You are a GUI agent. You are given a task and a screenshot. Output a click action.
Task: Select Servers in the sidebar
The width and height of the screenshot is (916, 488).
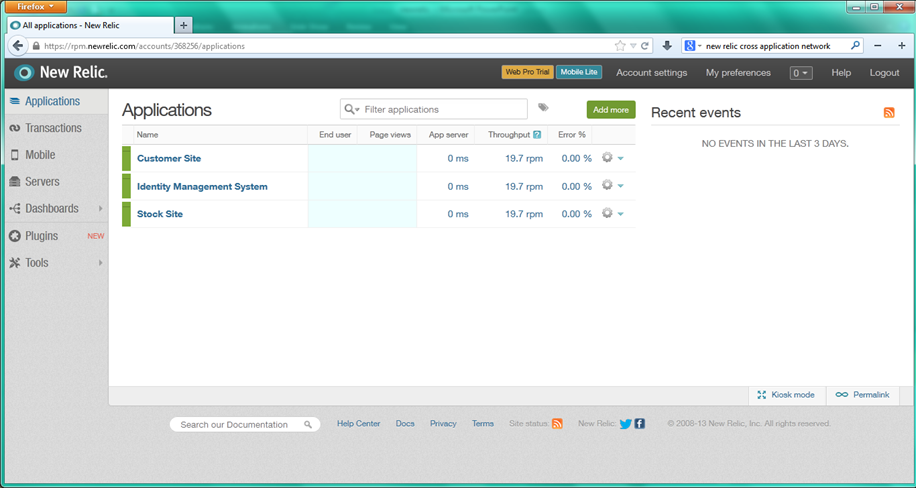[x=42, y=182]
